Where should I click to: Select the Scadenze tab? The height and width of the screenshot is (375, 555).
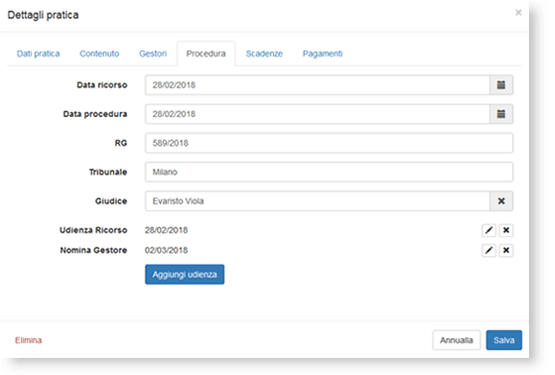264,54
